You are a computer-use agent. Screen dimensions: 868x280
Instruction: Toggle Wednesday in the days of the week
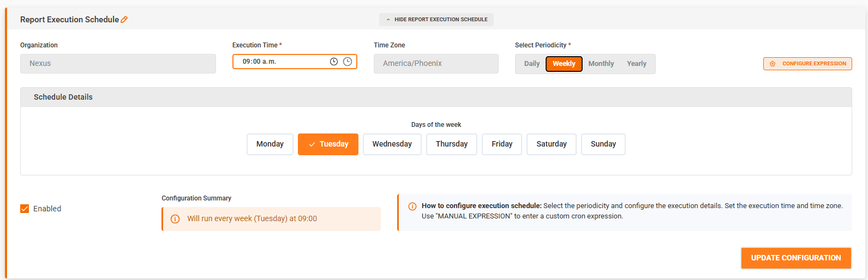pos(392,144)
